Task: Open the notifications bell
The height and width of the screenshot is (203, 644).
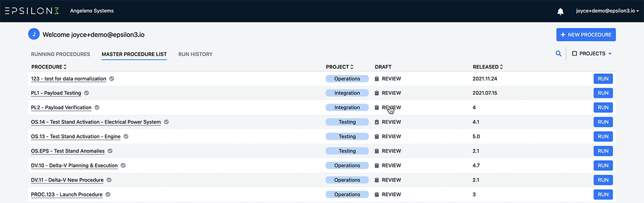Action: 560,11
